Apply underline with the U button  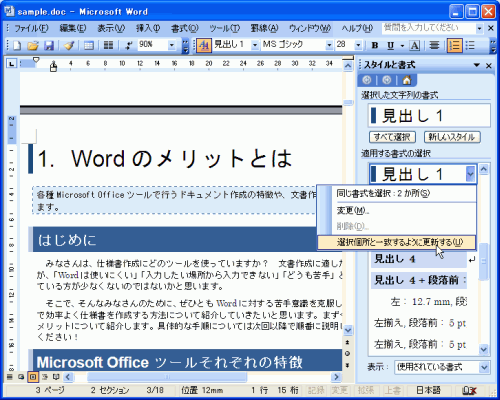pos(391,45)
